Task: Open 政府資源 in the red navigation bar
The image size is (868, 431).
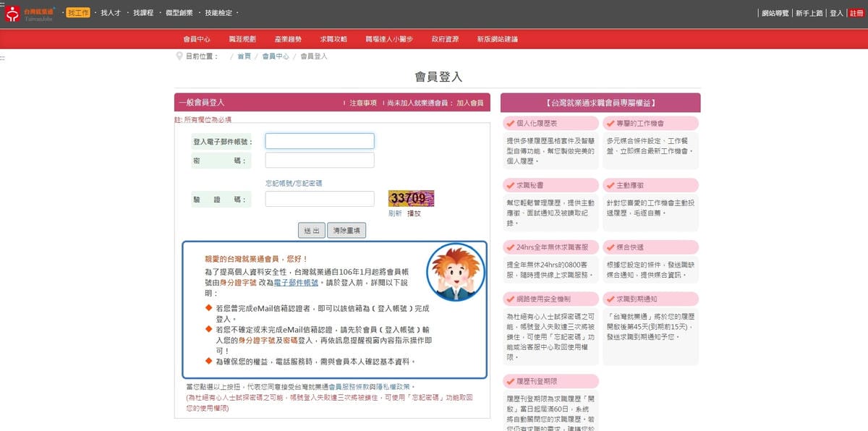Action: click(445, 39)
